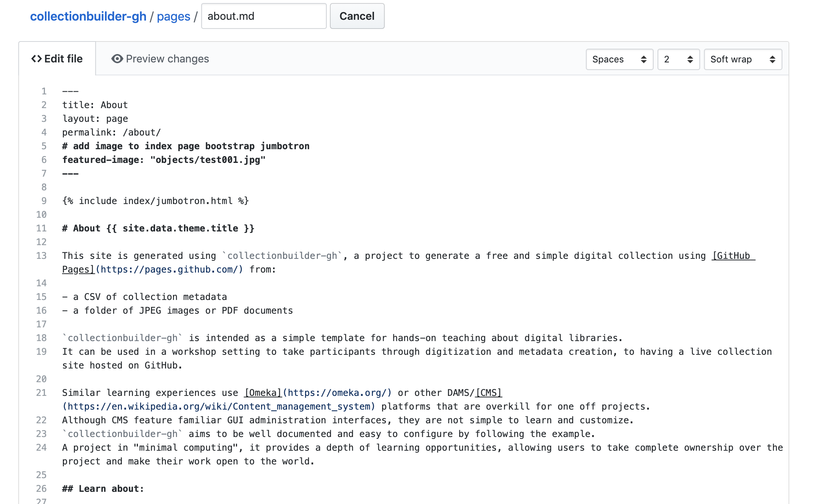Screen dimensions: 819x504
Task: Switch to the Edit file tab
Action: [57, 59]
